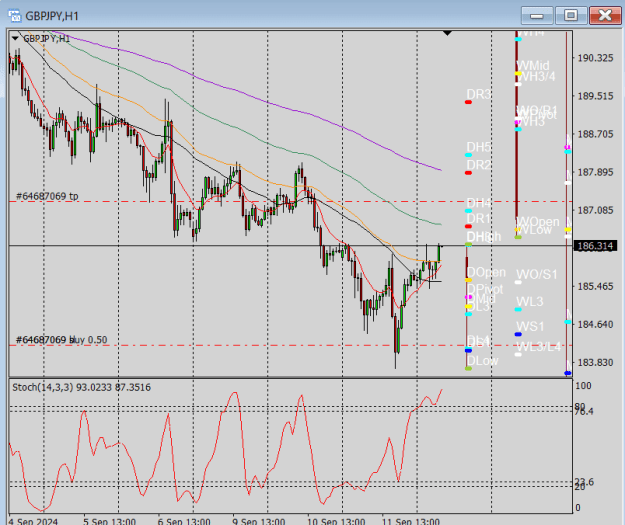Click the 6 Sep 13:00 time axis label
625x525 pixels.
coord(184,521)
